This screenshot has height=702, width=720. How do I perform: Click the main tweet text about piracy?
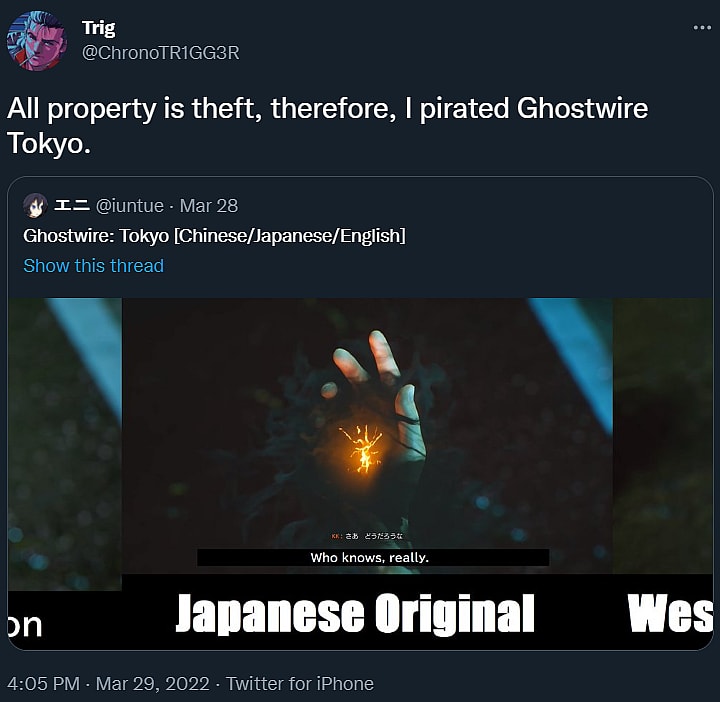pyautogui.click(x=327, y=126)
